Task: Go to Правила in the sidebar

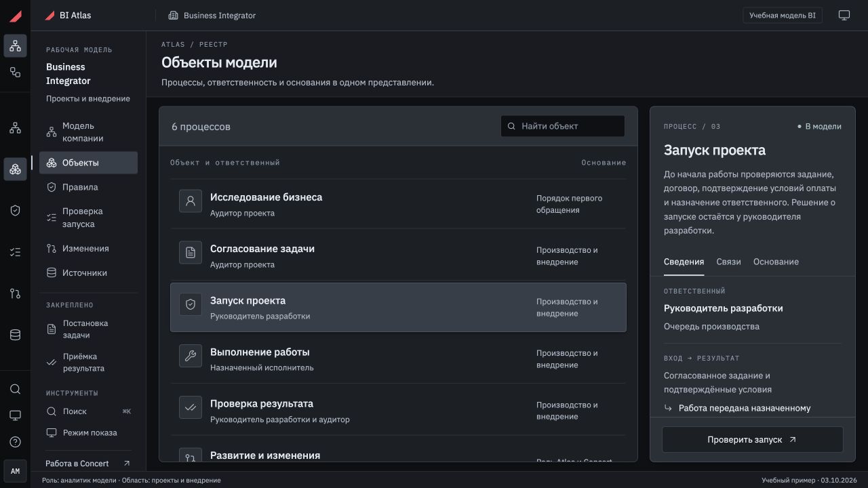Action: [x=88, y=187]
